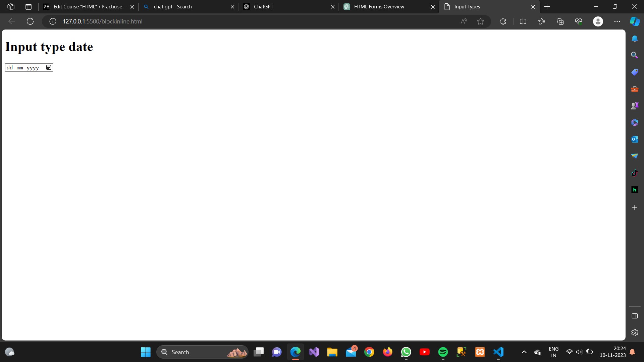Open tab actions menu icon
Screen dimensions: 644x362
tap(29, 7)
